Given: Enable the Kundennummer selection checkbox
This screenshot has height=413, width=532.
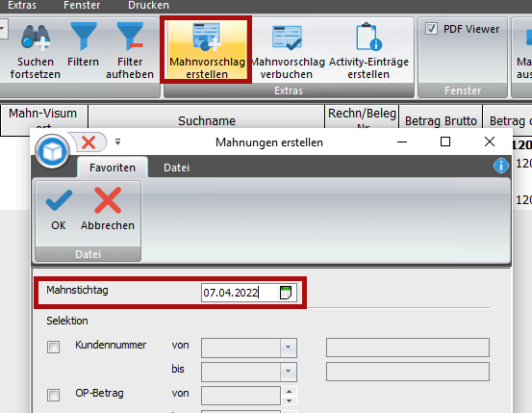Looking at the screenshot, I should (53, 348).
